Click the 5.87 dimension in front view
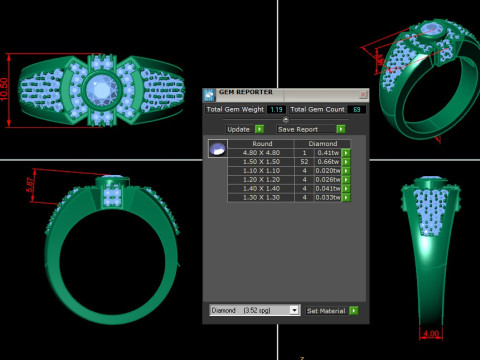The width and height of the screenshot is (480, 360). (x=30, y=185)
